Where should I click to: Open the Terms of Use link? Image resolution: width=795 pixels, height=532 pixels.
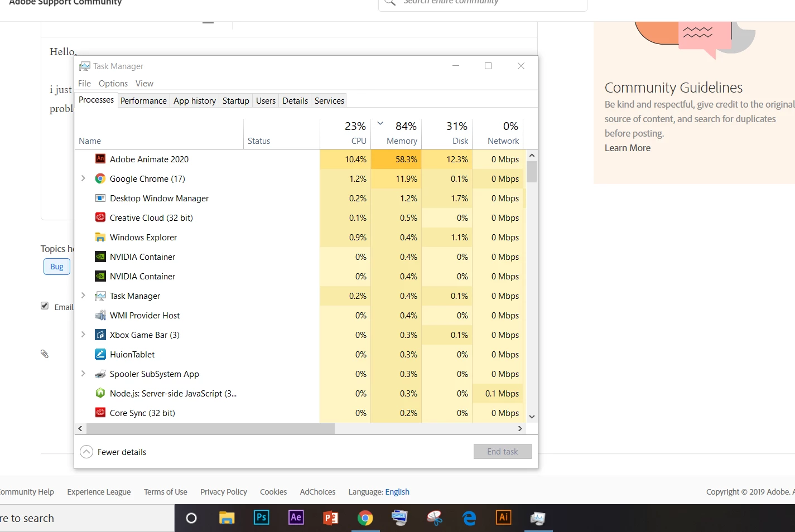(166, 492)
